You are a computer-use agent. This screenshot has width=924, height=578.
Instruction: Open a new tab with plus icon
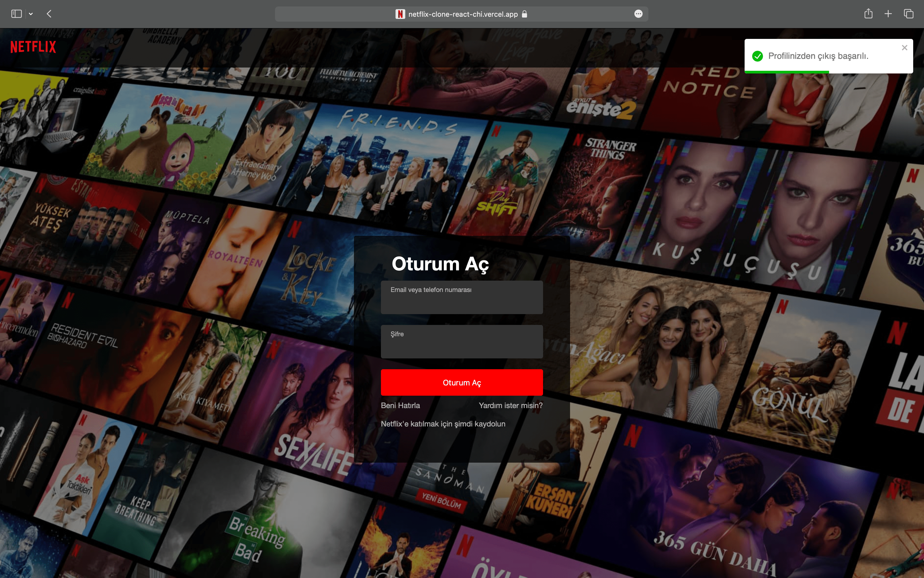point(888,14)
